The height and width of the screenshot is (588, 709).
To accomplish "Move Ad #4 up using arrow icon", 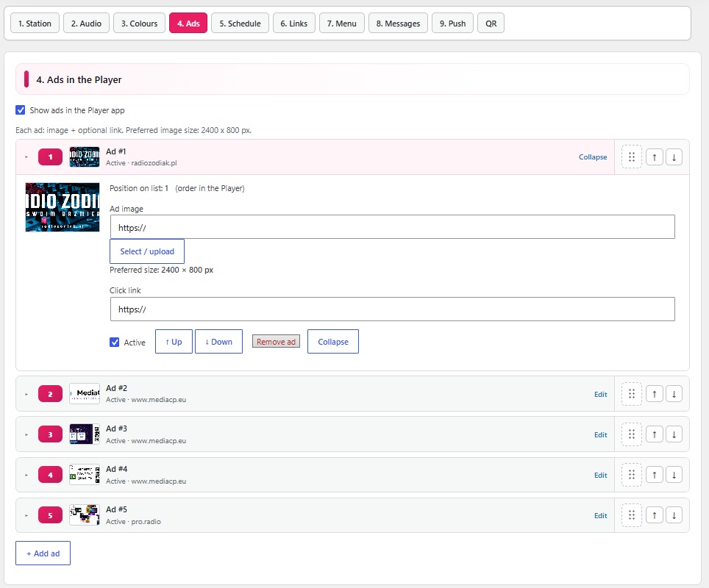I will [655, 475].
